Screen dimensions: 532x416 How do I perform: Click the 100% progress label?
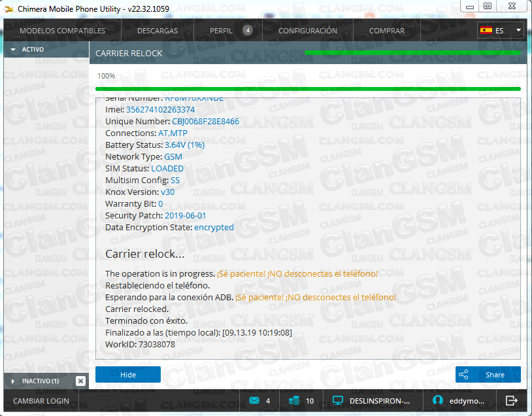coord(106,76)
